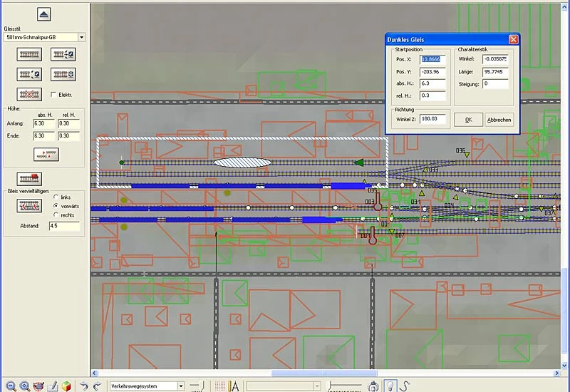Click the abs. H. field in dialog
Viewport: 570px width, 392px height.
tap(432, 83)
